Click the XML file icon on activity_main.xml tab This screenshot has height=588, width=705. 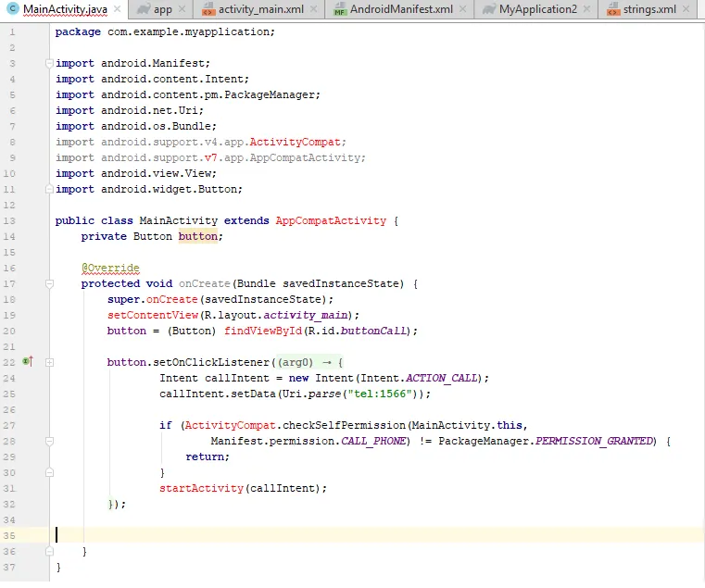click(208, 9)
